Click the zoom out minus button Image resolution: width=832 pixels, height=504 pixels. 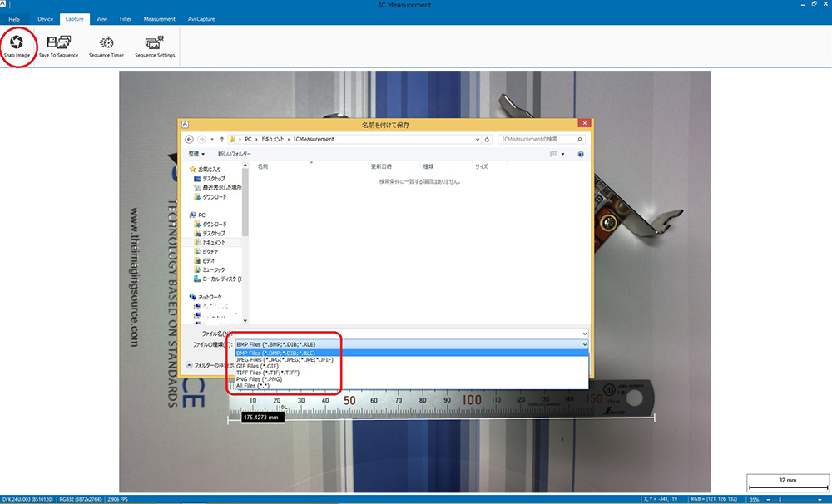[x=768, y=499]
